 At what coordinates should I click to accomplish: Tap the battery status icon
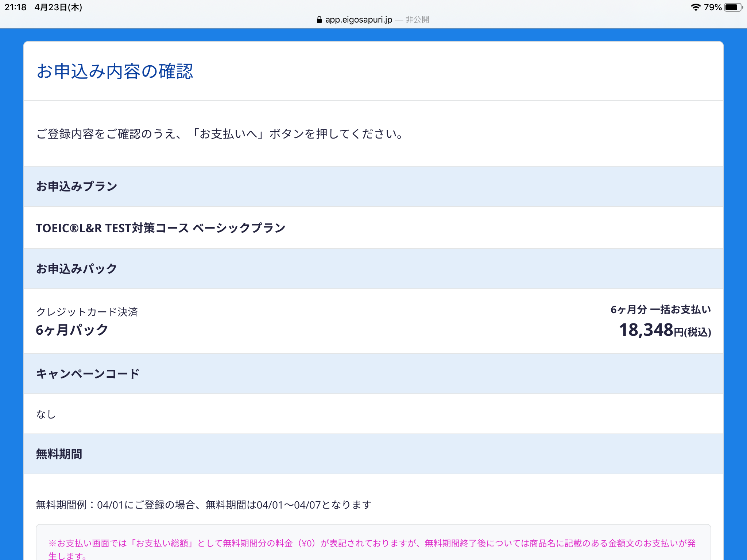(734, 7)
